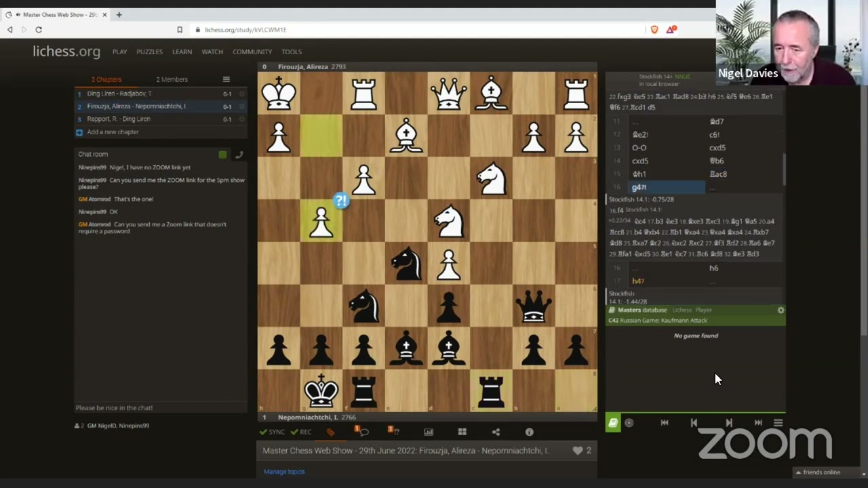Select Player explorer tab
This screenshot has width=868, height=488.
(x=703, y=310)
